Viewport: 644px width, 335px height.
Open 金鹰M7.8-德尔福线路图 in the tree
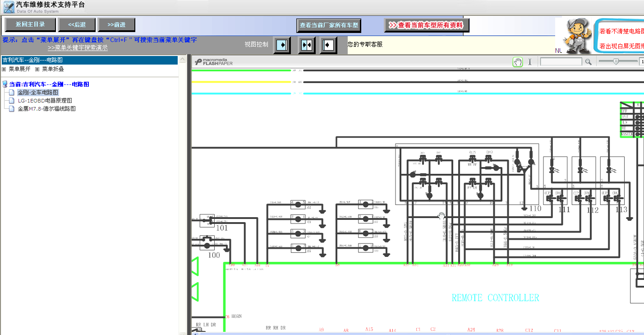(46, 109)
